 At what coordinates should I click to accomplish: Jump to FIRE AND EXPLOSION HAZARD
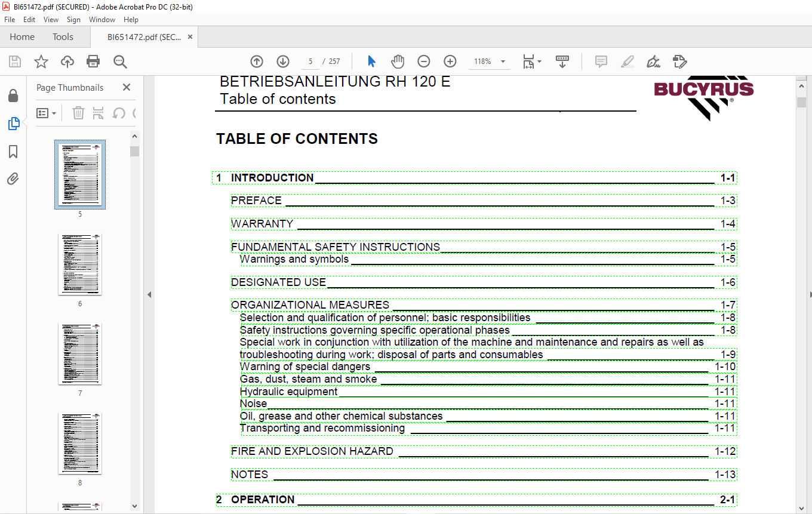coord(484,451)
